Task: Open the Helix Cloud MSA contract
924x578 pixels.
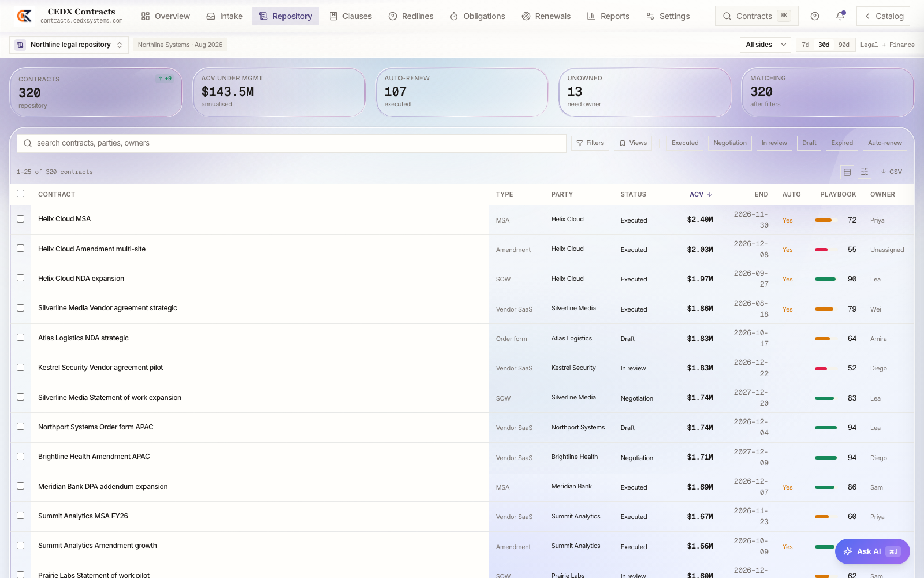Action: 64,219
